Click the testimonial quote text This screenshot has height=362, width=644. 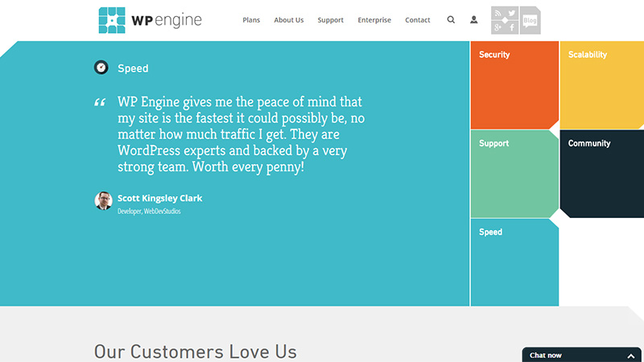coord(241,134)
